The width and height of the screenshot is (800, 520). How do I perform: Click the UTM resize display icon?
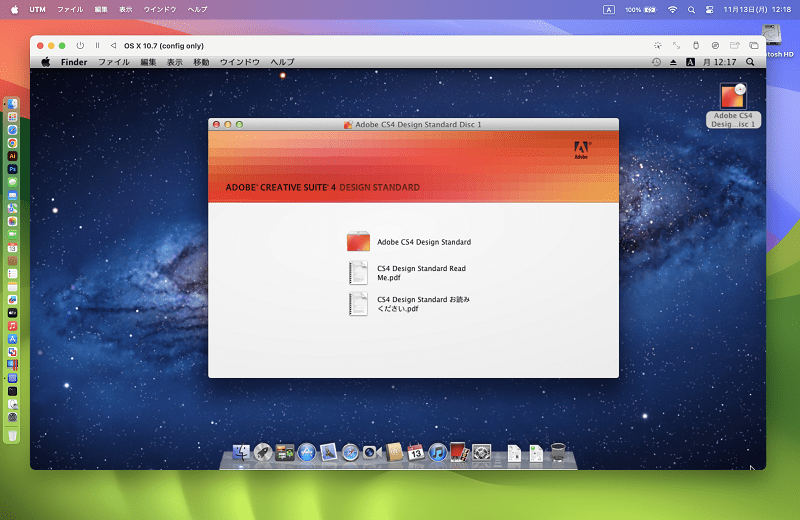677,45
